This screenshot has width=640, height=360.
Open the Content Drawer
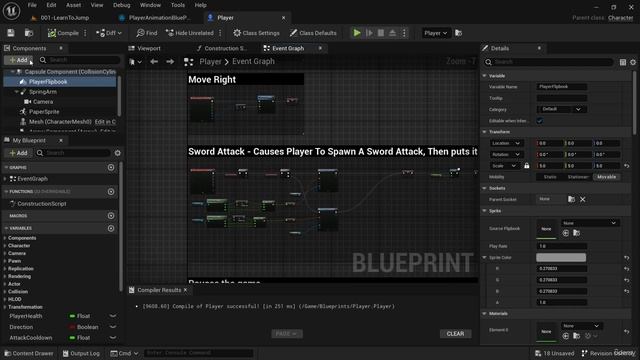pyautogui.click(x=29, y=353)
